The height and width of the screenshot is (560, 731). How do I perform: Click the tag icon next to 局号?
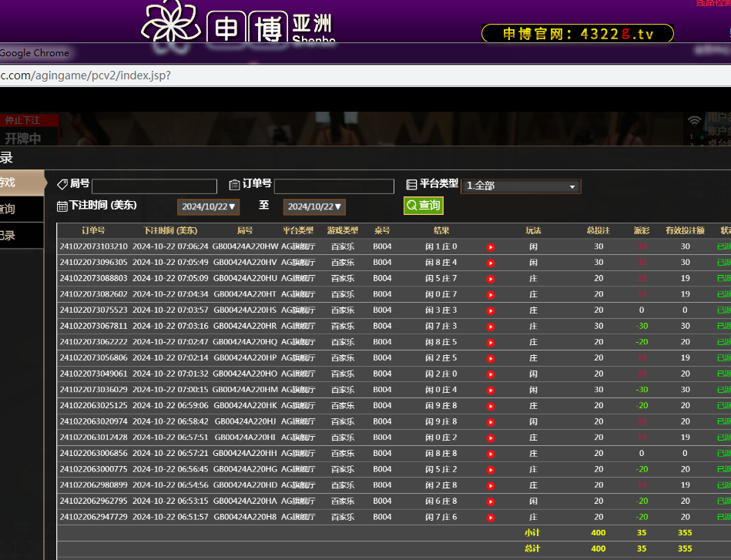(x=62, y=185)
